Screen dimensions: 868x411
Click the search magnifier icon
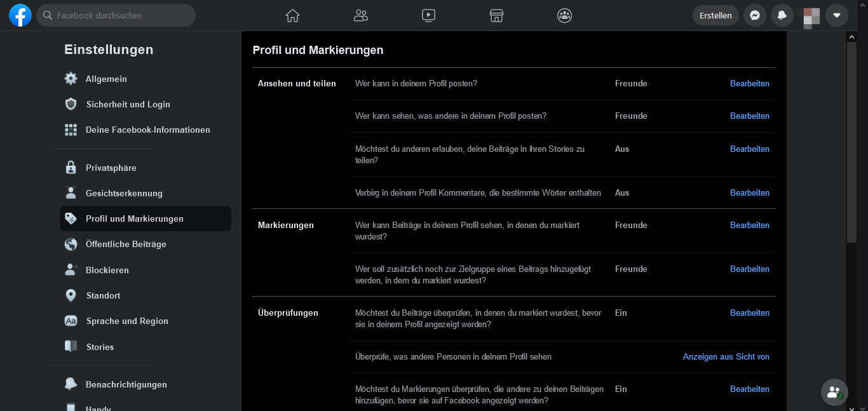(x=48, y=15)
